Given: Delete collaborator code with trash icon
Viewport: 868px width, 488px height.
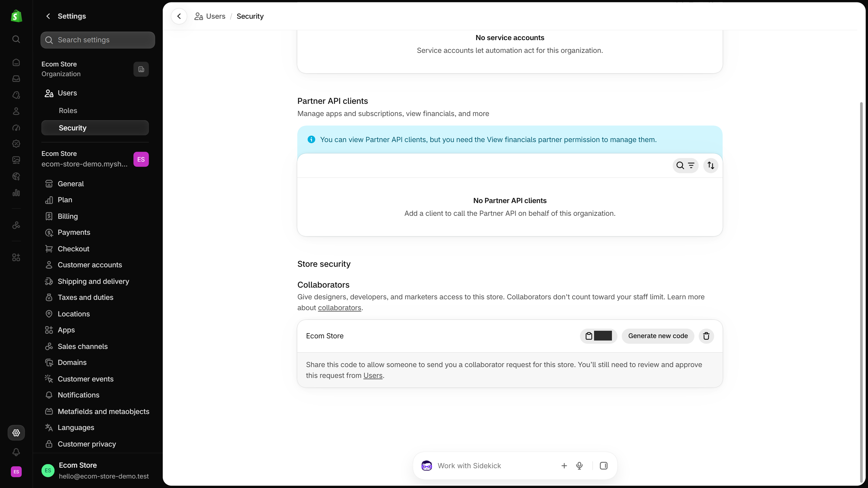Looking at the screenshot, I should [706, 336].
